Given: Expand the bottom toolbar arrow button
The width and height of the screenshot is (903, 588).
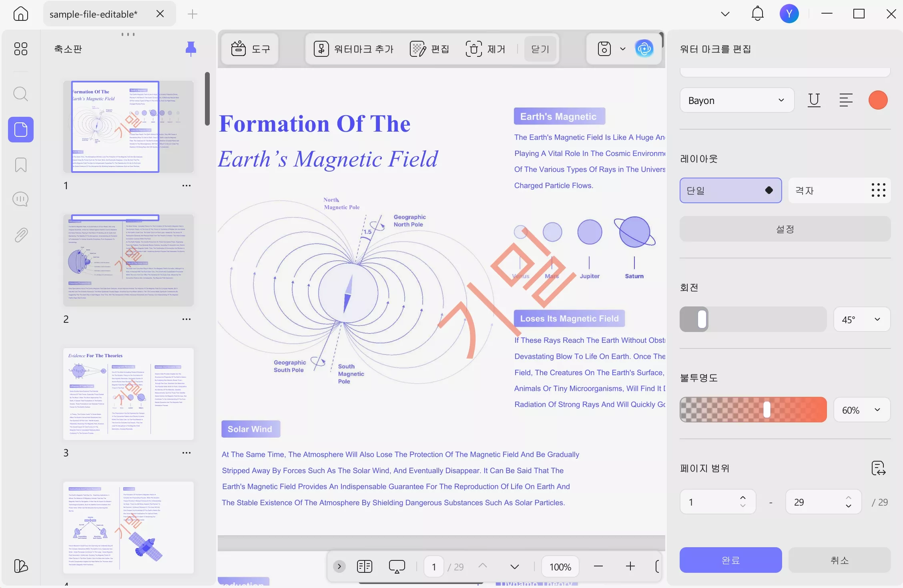Looking at the screenshot, I should click(x=339, y=566).
